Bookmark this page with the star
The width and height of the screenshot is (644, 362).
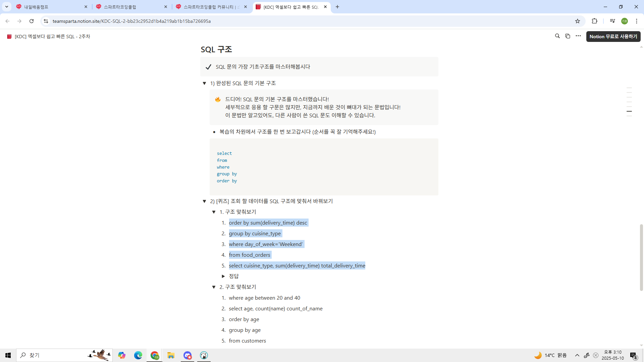click(578, 21)
